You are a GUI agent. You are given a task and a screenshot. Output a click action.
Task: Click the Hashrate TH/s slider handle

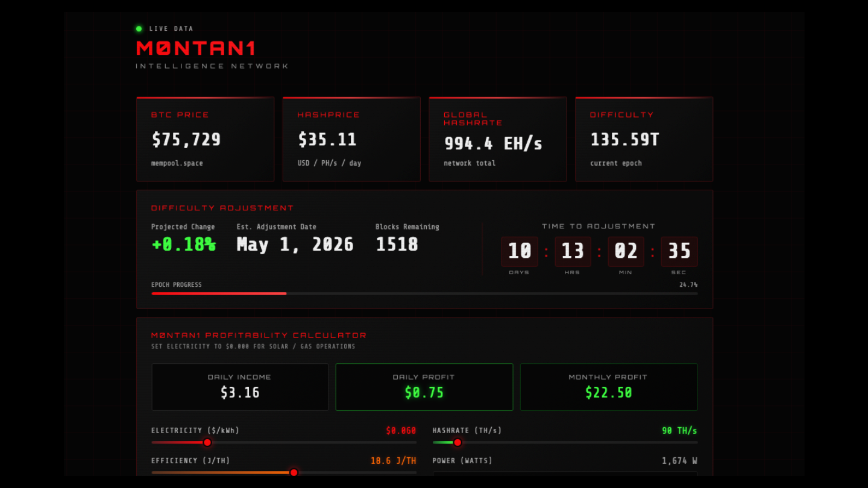tap(458, 442)
